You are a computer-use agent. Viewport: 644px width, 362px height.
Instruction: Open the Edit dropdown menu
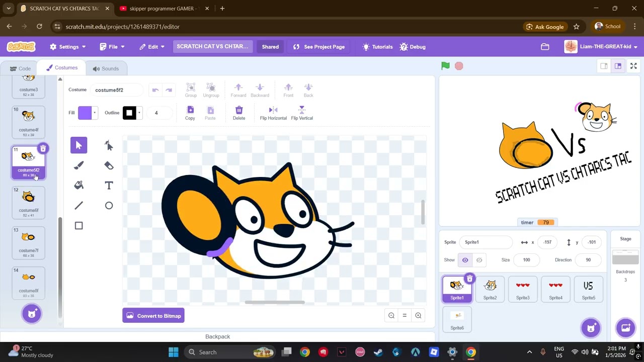tap(152, 47)
